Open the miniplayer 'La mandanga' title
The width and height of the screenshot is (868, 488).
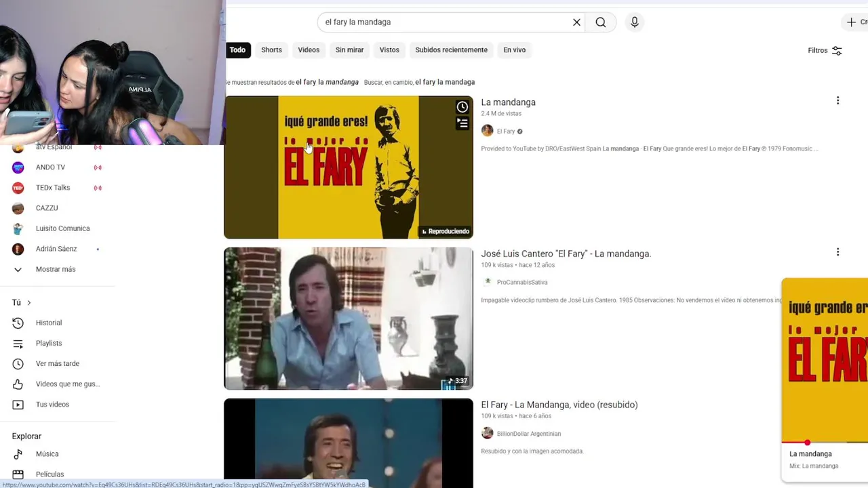coord(810,454)
